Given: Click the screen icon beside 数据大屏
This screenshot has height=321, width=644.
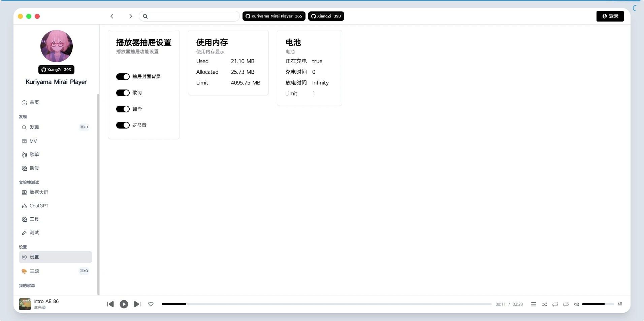Looking at the screenshot, I should tap(24, 192).
